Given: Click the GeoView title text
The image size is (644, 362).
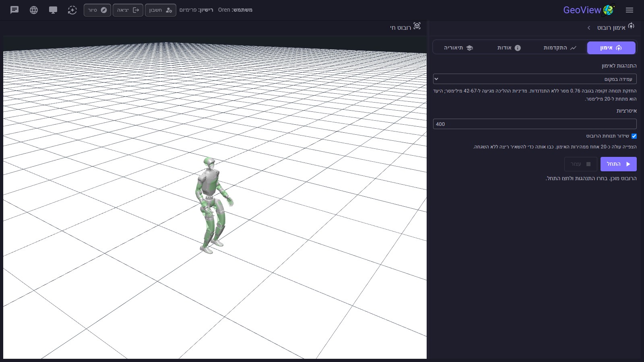Looking at the screenshot, I should tap(582, 10).
